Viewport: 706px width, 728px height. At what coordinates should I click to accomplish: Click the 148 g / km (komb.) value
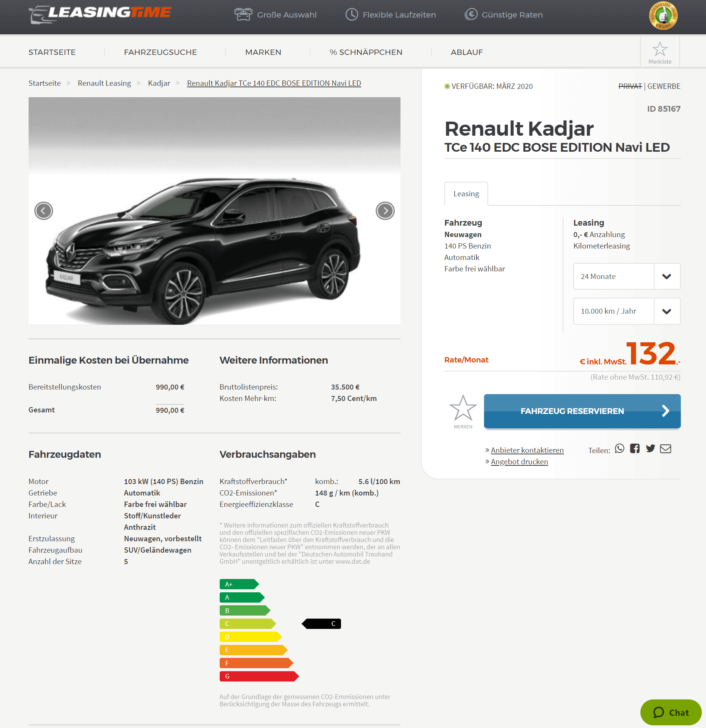[347, 493]
